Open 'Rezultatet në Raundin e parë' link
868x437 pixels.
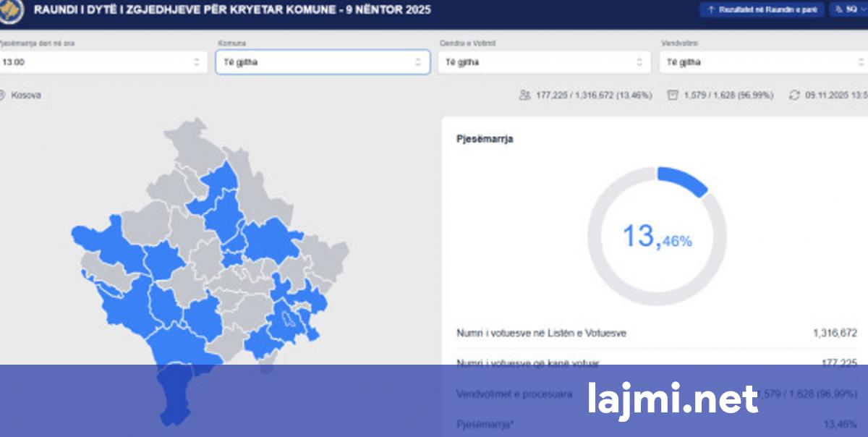(x=762, y=10)
